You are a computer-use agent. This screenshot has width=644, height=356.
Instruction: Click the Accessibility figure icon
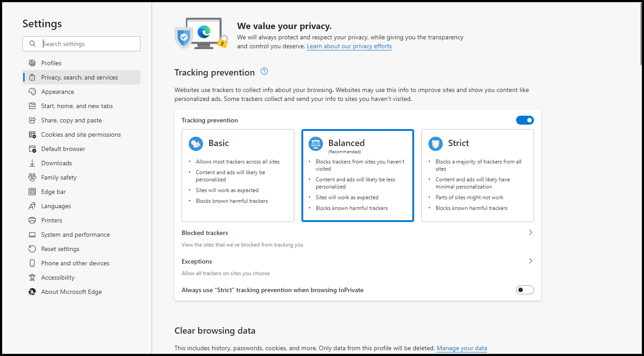[x=32, y=277]
